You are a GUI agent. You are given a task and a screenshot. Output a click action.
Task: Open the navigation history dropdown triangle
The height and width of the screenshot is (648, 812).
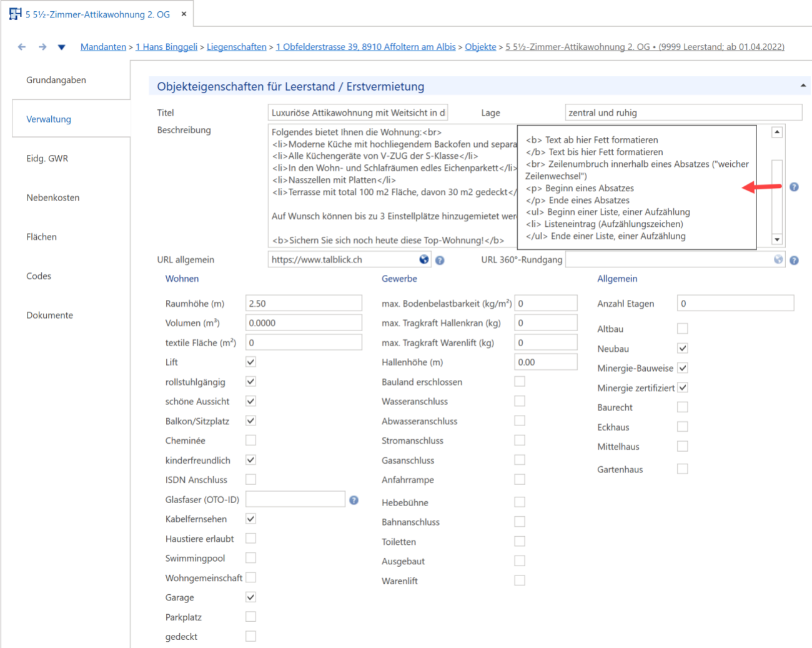[x=61, y=47]
